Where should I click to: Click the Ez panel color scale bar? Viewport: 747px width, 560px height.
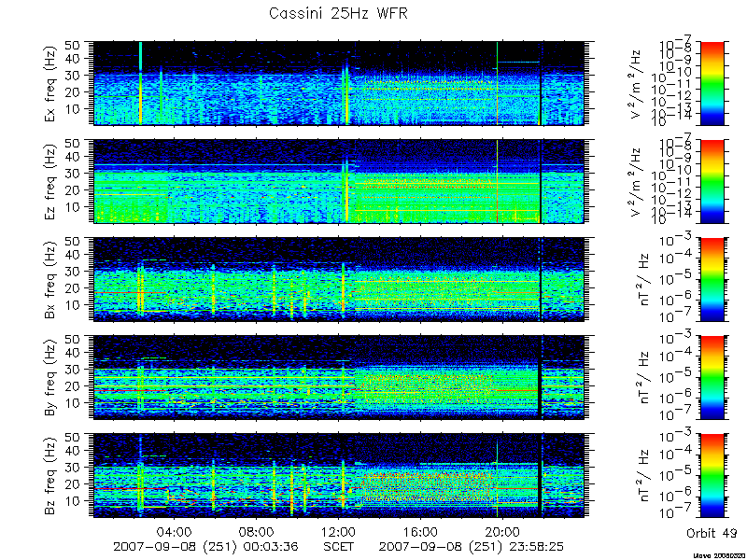click(x=712, y=181)
